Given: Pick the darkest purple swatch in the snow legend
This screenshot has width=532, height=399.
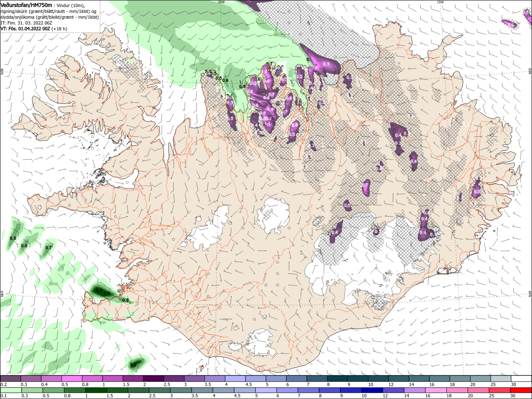Looking at the screenshot, I should (153, 379).
